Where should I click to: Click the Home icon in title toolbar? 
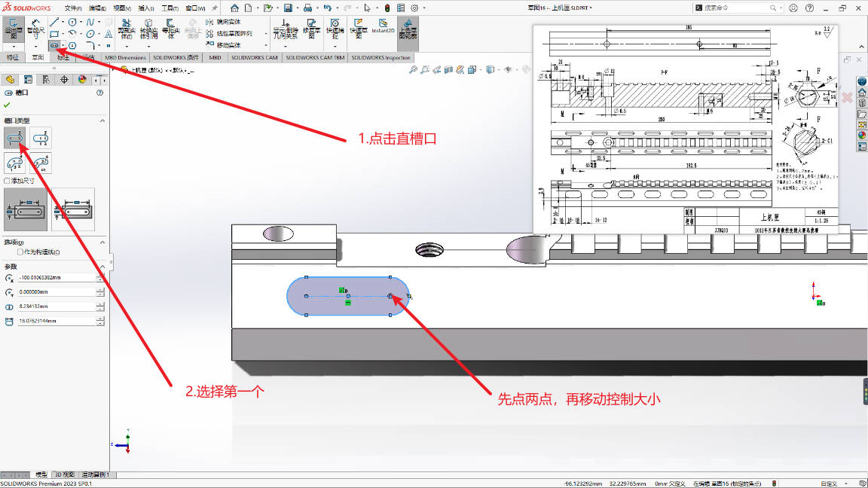pyautogui.click(x=235, y=8)
